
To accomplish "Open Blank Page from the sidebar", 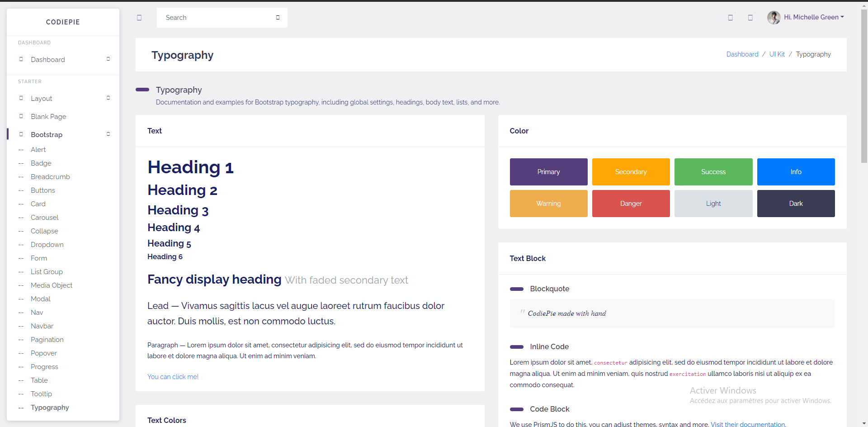I will click(48, 117).
